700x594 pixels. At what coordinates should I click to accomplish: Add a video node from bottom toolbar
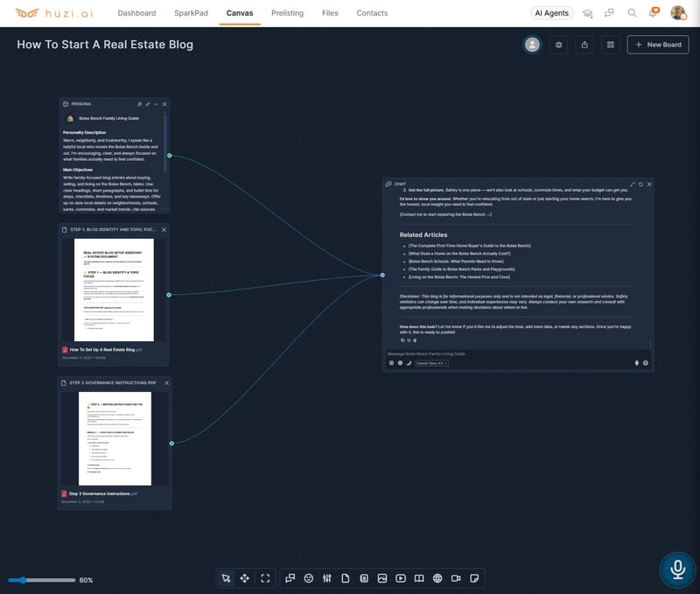pyautogui.click(x=401, y=578)
